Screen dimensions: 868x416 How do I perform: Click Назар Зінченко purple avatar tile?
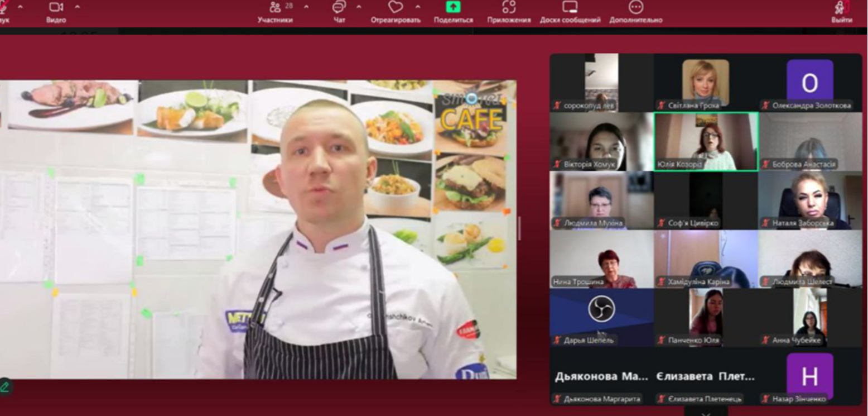pos(809,376)
